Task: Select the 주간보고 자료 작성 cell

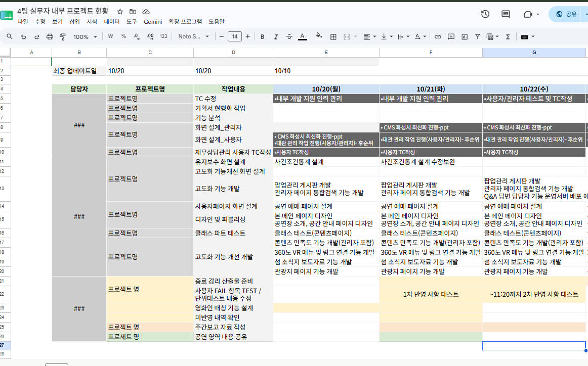Action: tap(233, 327)
